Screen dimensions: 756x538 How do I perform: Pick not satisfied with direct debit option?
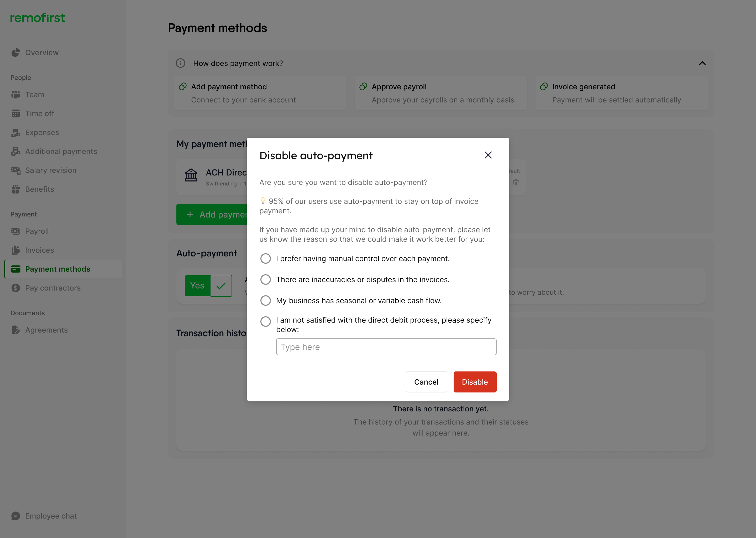[x=265, y=321]
